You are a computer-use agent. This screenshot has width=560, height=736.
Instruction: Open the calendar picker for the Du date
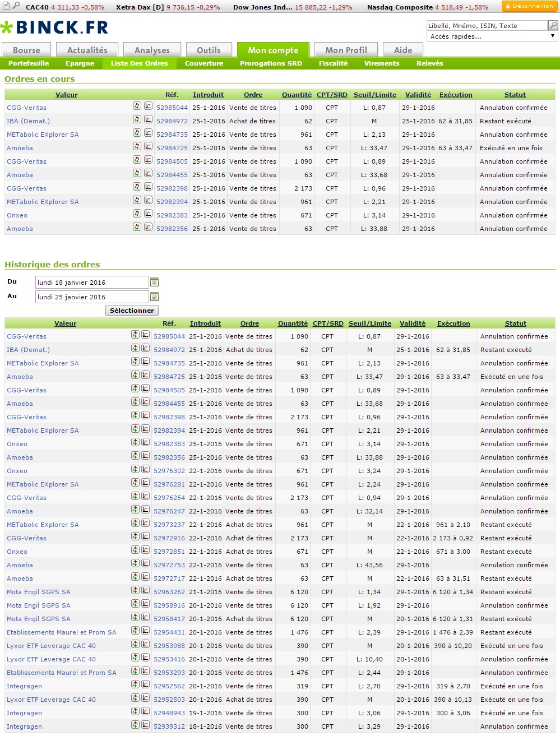[155, 283]
